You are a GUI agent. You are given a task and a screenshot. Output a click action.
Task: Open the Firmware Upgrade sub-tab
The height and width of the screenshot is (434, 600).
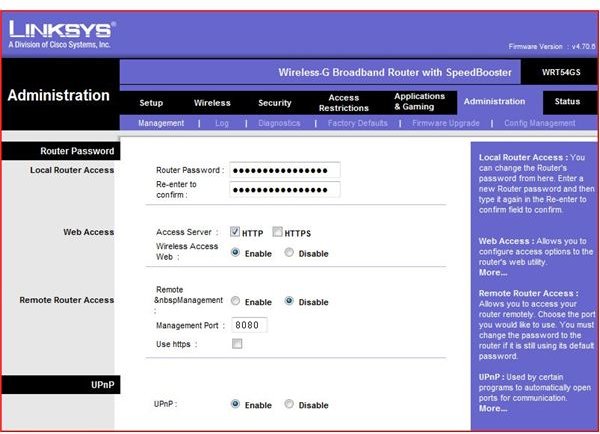point(446,123)
